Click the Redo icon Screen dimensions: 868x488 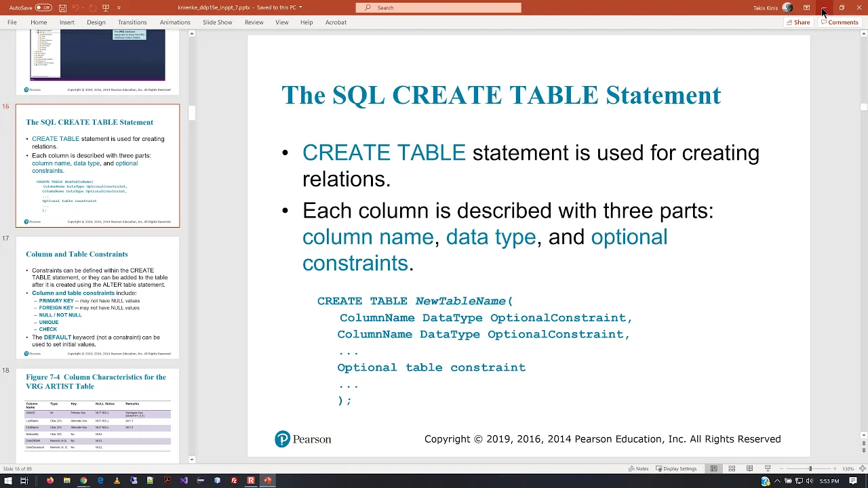pyautogui.click(x=92, y=7)
